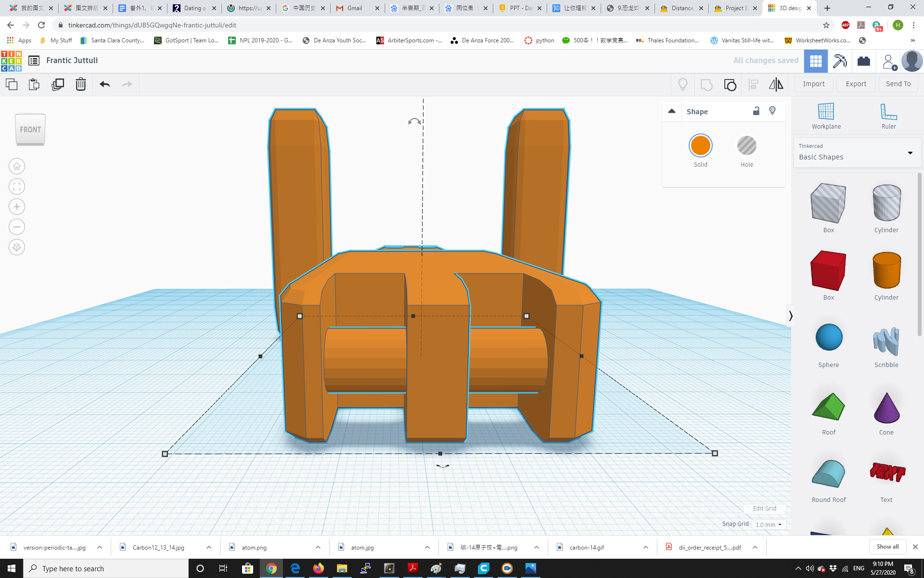Image resolution: width=924 pixels, height=578 pixels.
Task: Toggle the shape lock icon
Action: (756, 111)
